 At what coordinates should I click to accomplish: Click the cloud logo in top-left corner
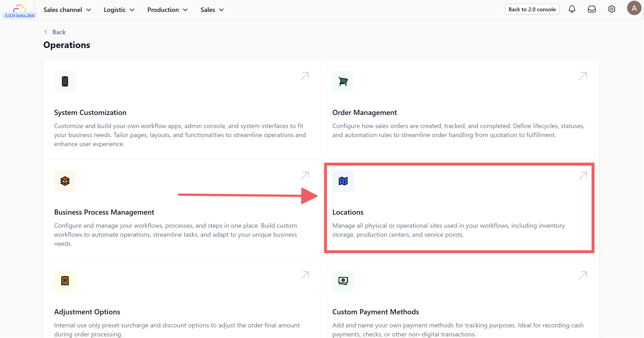(19, 8)
